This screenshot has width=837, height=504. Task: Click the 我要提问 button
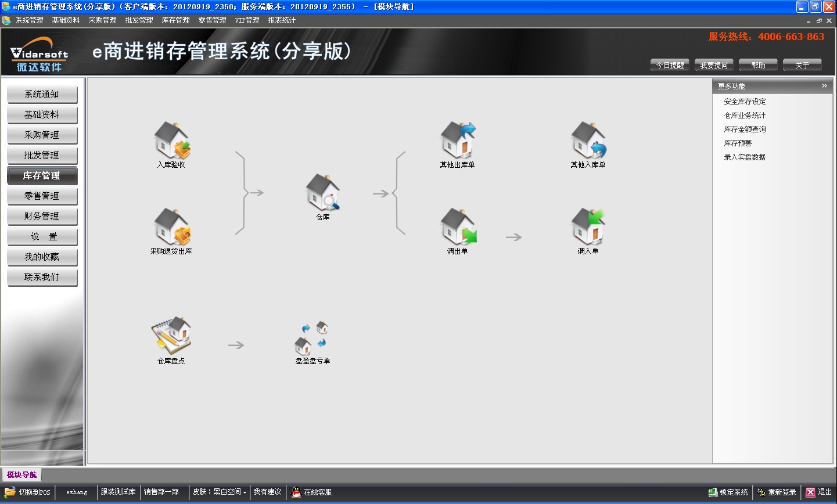pyautogui.click(x=714, y=65)
